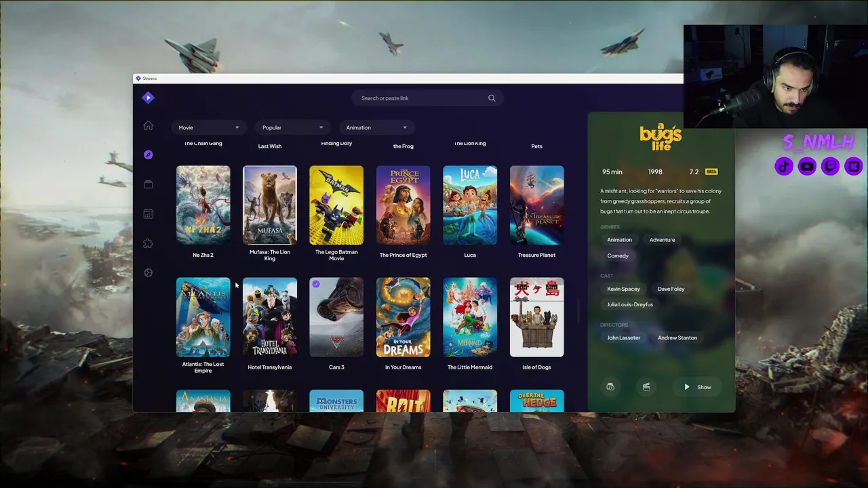Viewport: 868px width, 488px height.
Task: Click the A Bug's Life title logo
Action: (660, 137)
